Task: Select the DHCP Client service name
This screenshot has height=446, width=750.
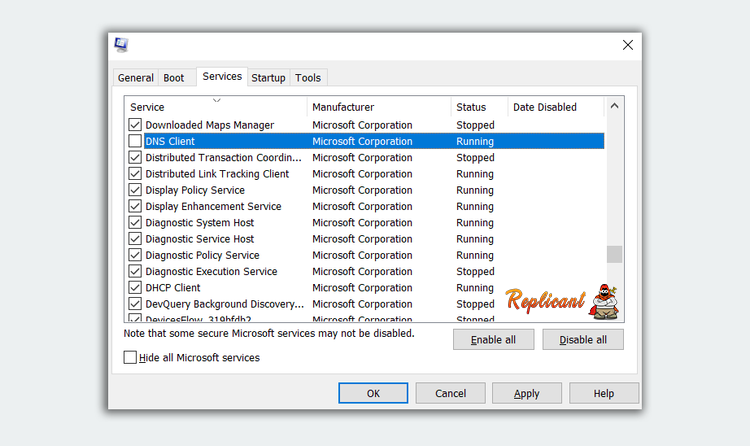Action: (173, 288)
